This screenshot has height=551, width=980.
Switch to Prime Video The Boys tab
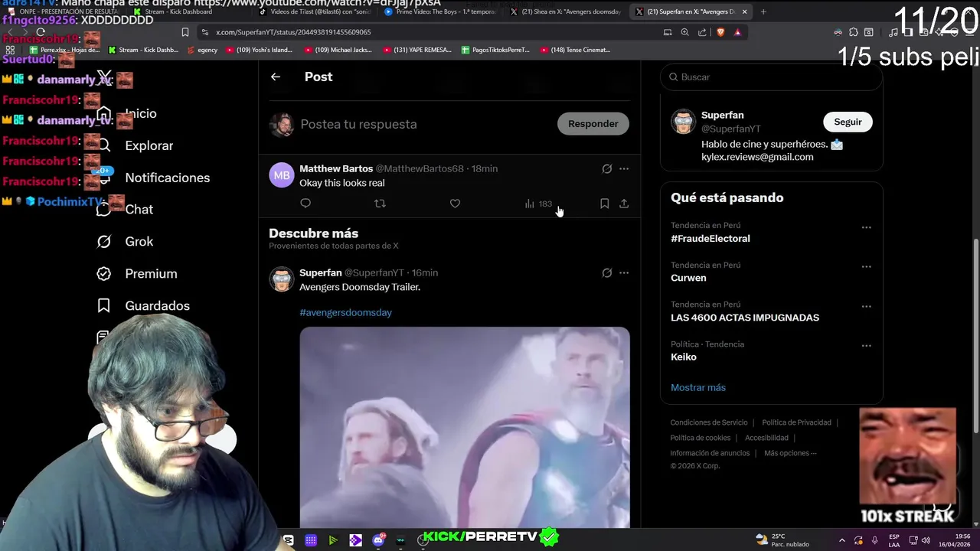coord(440,11)
